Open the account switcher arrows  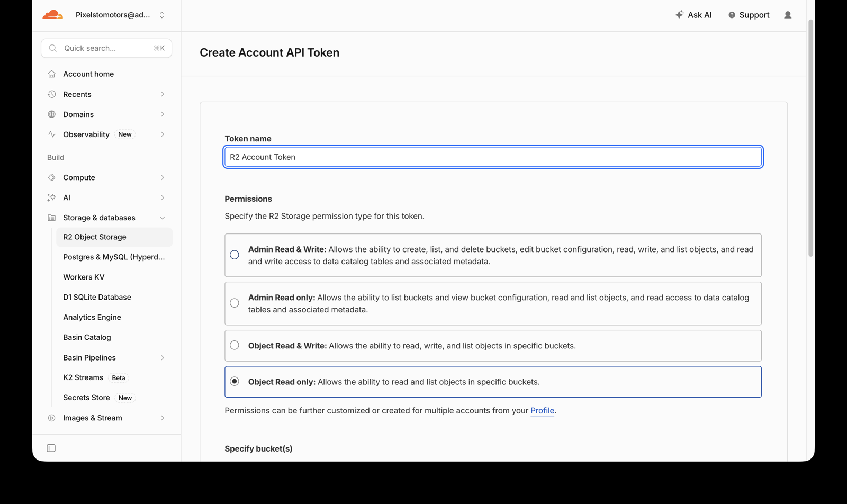162,15
